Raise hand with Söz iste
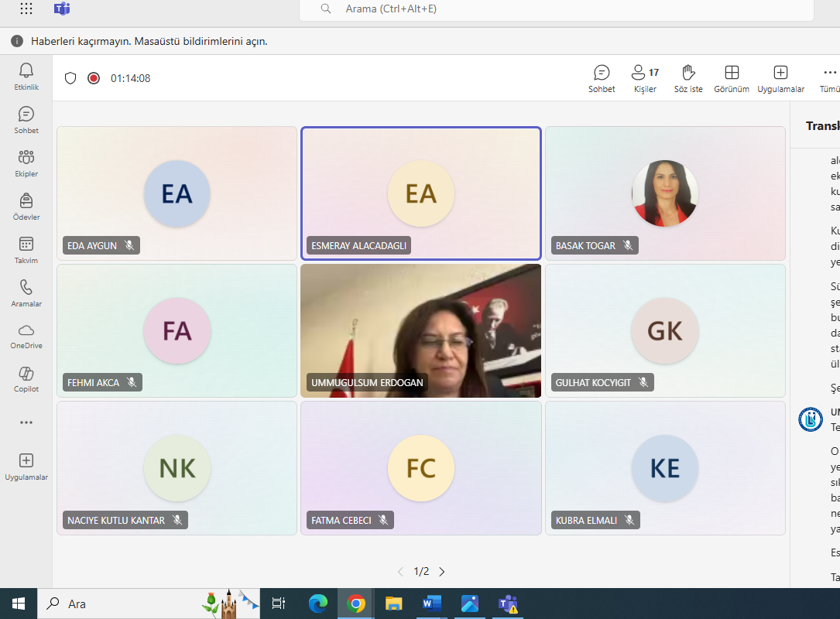The width and height of the screenshot is (840, 619). [687, 78]
